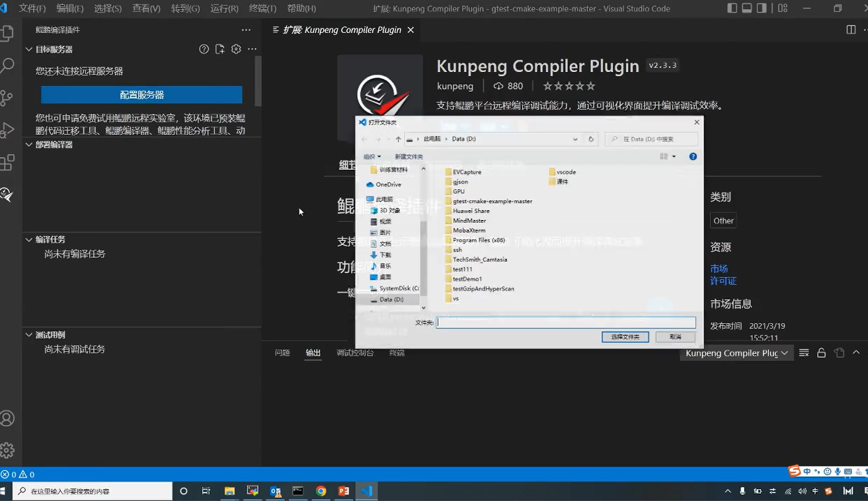Image resolution: width=868 pixels, height=501 pixels.
Task: Open the Run and Debug view
Action: pyautogui.click(x=7, y=130)
